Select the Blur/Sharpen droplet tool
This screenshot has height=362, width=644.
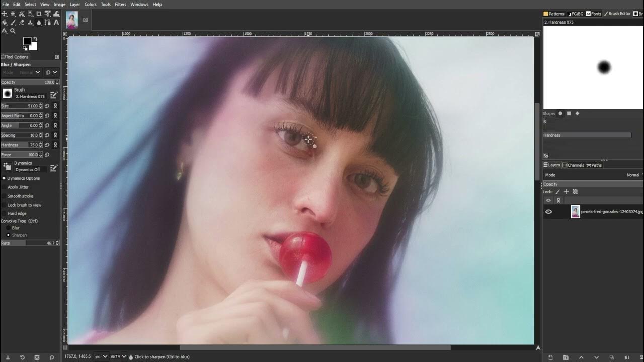[39, 22]
